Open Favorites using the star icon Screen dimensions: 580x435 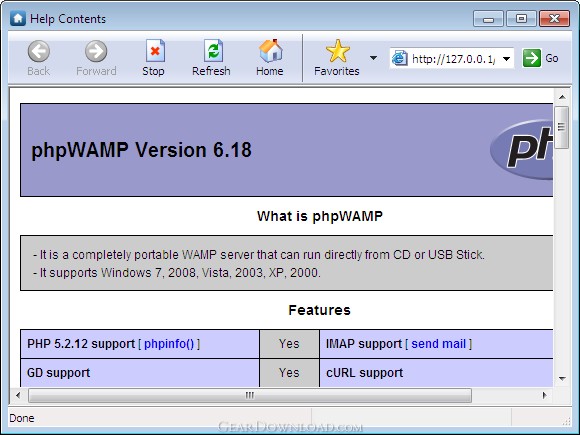[337, 51]
